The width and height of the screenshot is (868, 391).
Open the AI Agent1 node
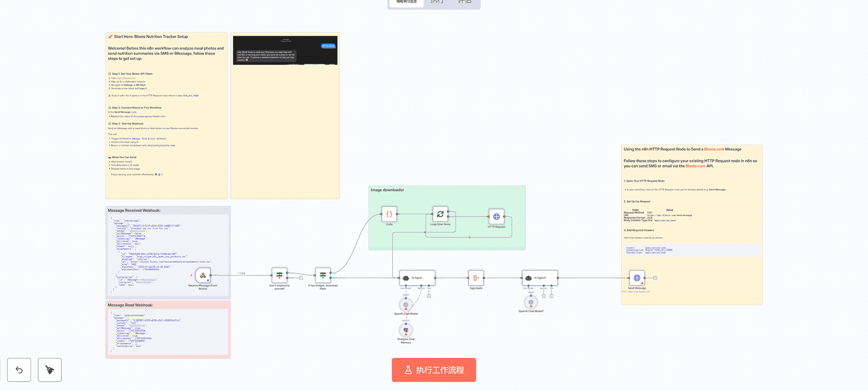coord(540,278)
